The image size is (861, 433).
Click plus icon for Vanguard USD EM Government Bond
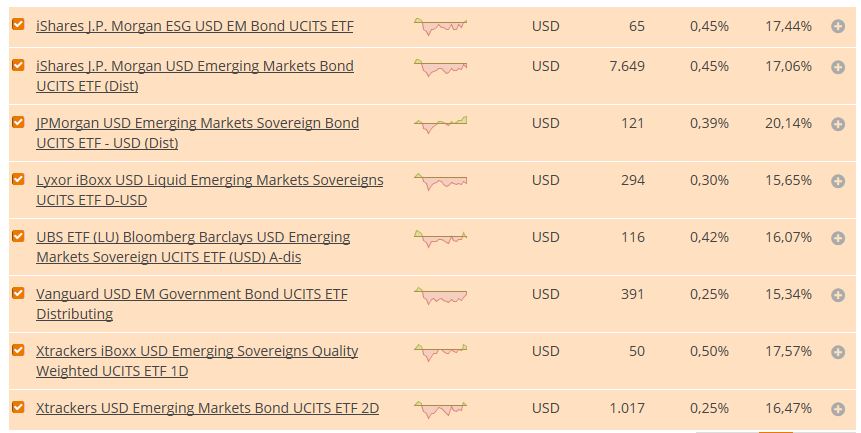(x=838, y=295)
